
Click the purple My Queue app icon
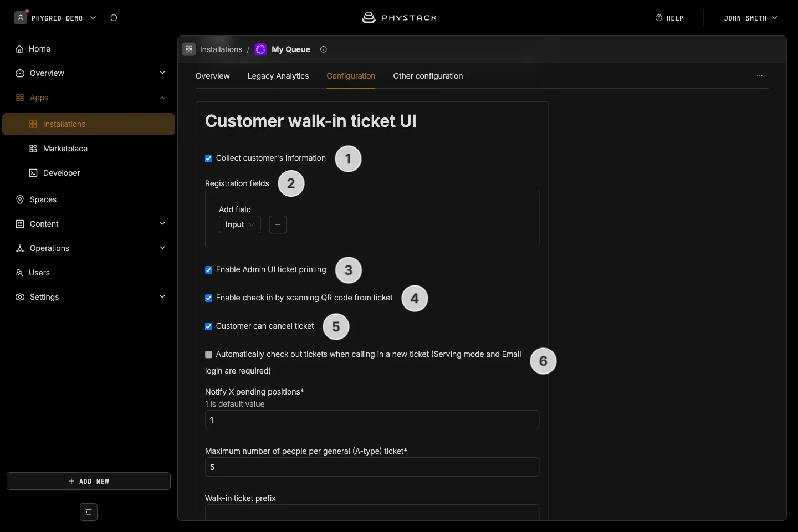click(x=260, y=49)
